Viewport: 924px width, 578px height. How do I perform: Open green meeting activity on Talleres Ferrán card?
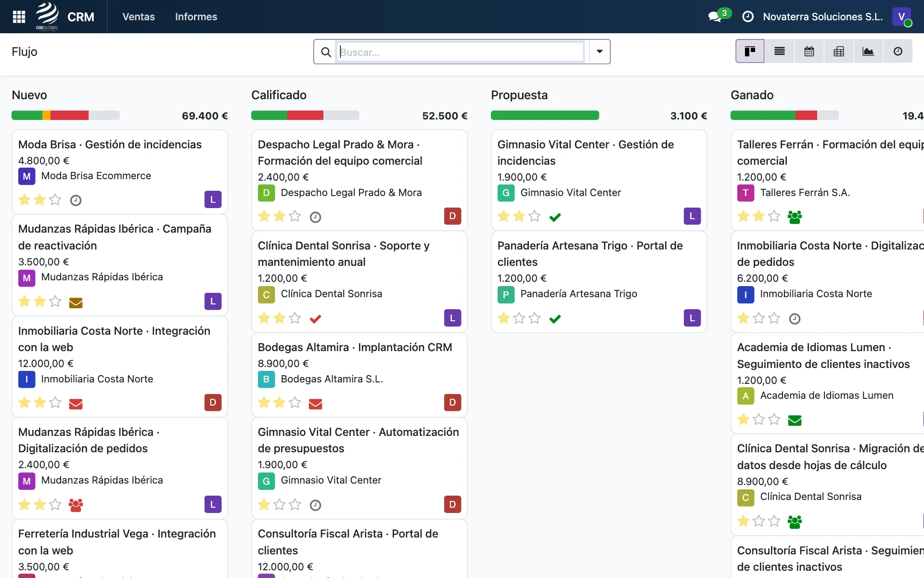tap(795, 217)
